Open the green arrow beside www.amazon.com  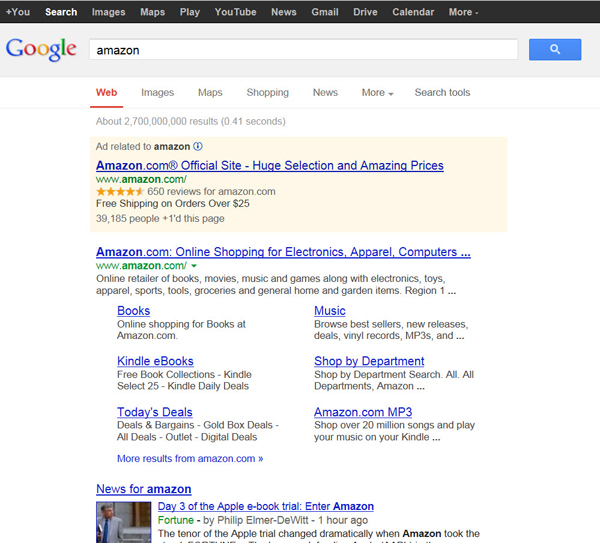(194, 266)
